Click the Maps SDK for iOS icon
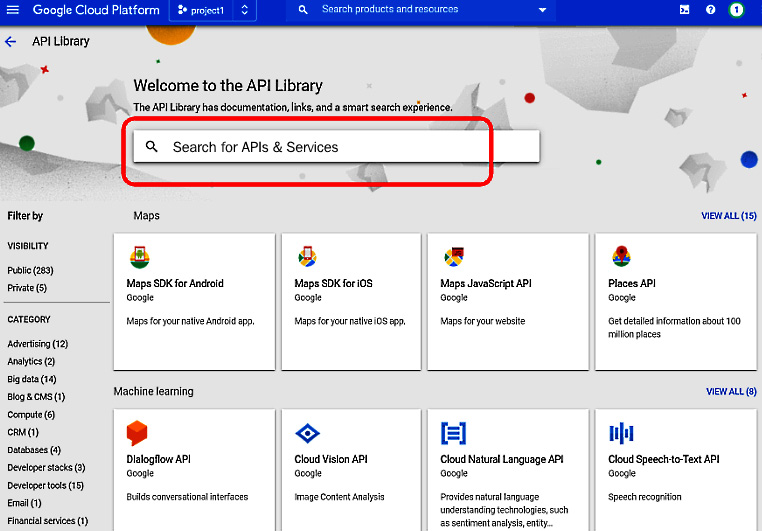The height and width of the screenshot is (531, 762). (x=307, y=257)
